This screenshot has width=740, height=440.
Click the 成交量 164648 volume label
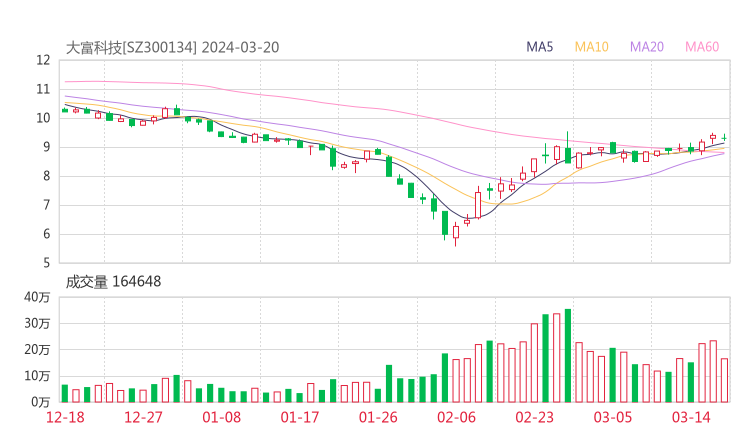pyautogui.click(x=113, y=282)
